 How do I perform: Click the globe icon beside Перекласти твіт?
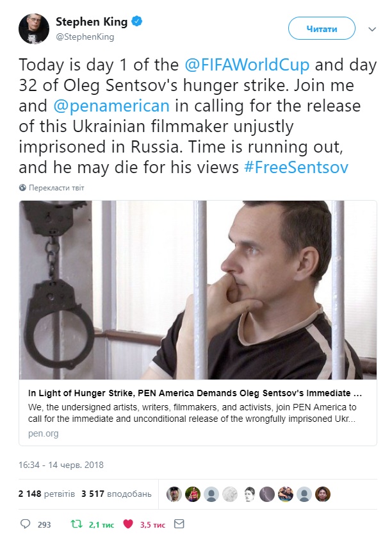[x=23, y=188]
